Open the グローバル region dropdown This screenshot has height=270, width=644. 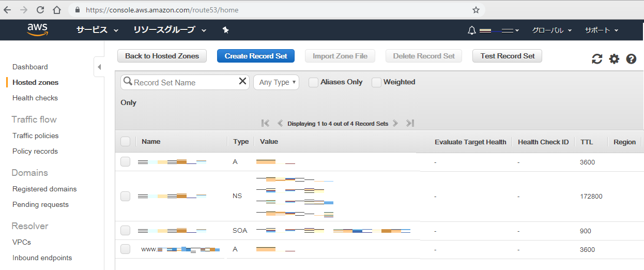pyautogui.click(x=551, y=31)
